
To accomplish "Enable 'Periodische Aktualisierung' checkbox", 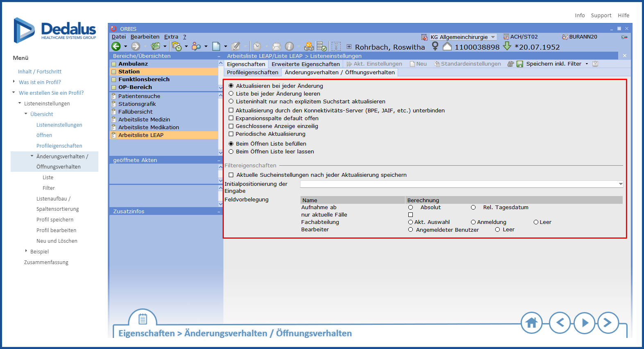I will tap(231, 134).
